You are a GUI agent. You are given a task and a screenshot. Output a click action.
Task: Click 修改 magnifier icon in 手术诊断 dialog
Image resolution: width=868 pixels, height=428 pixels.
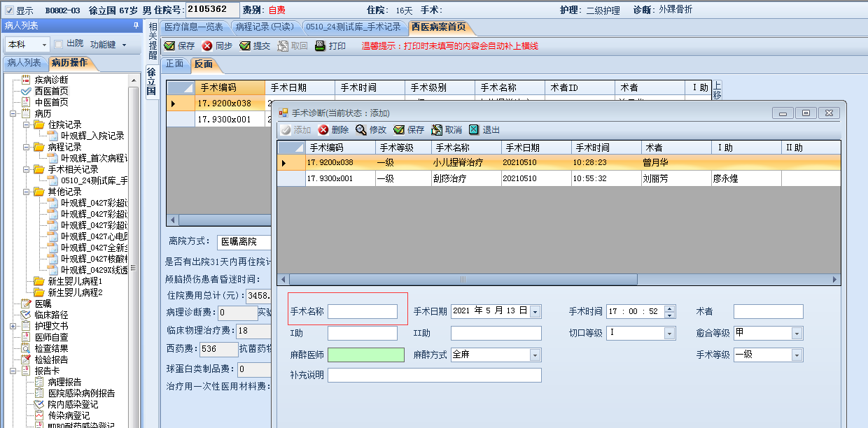point(361,130)
